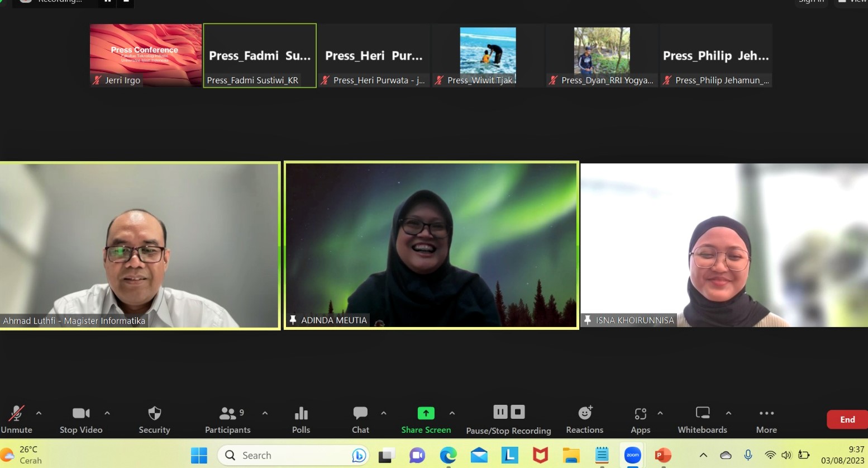Viewport: 868px width, 468px height.
Task: Expand the arrow next to Chat
Action: pyautogui.click(x=384, y=413)
